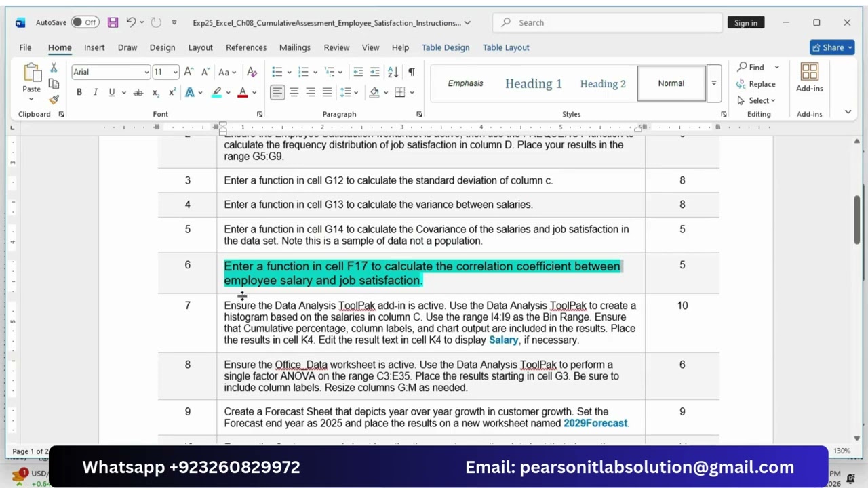Open Font dialog launcher
The width and height of the screenshot is (868, 488).
(x=259, y=114)
